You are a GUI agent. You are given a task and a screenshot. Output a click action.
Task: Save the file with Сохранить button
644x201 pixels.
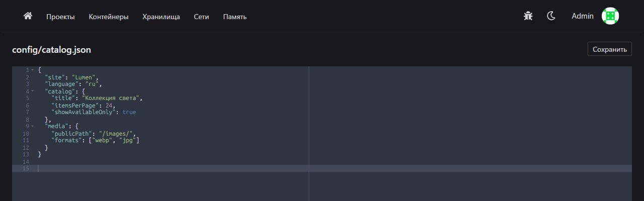[x=609, y=49]
